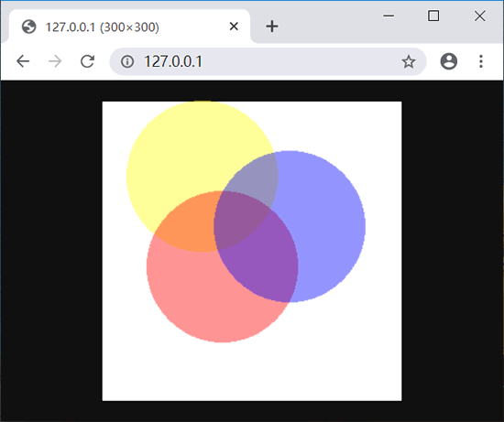View site information icon in address bar
The image size is (504, 422).
pyautogui.click(x=127, y=61)
